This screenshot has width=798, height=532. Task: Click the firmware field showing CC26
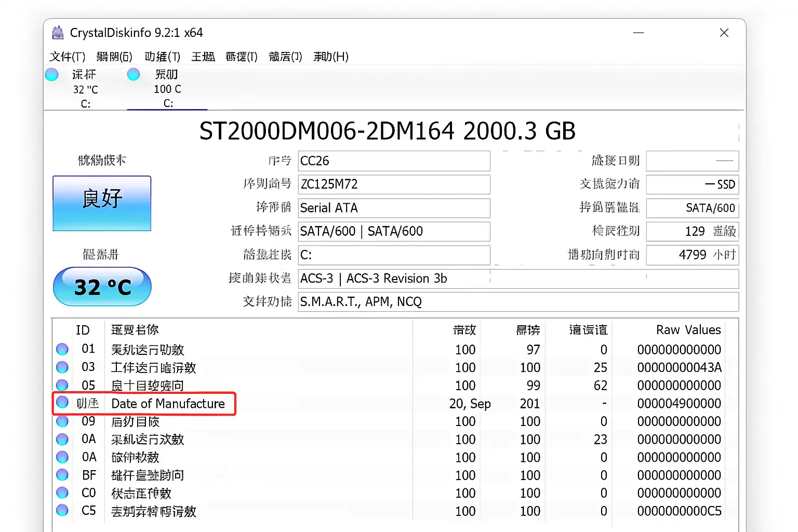(394, 161)
